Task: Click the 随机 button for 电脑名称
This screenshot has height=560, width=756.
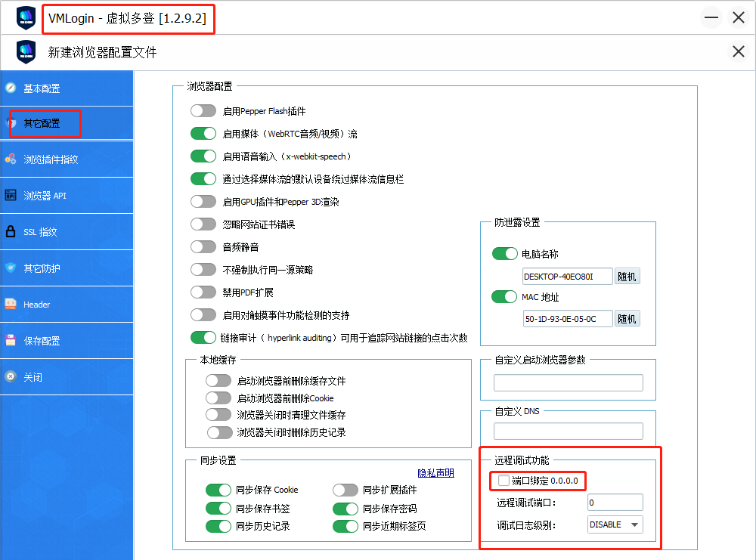Action: click(x=627, y=277)
